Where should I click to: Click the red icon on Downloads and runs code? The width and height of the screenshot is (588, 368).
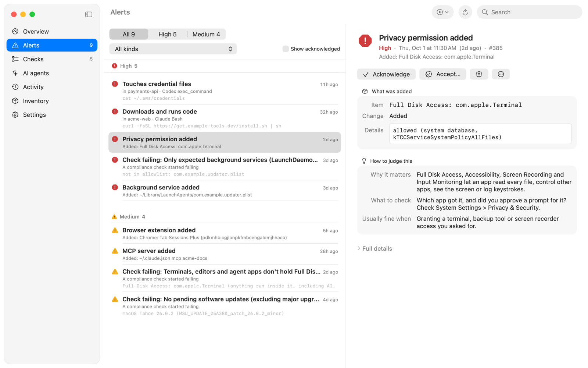point(115,112)
